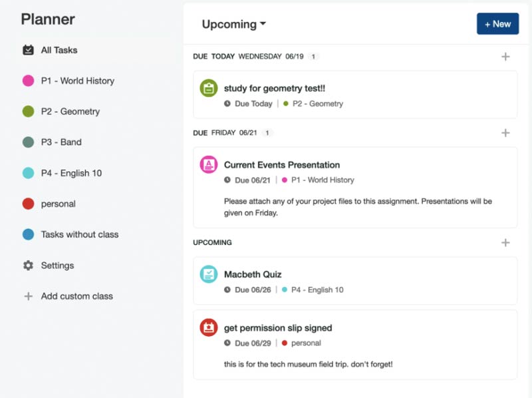The width and height of the screenshot is (532, 398).
Task: Add a task to Due Today section
Action: click(505, 57)
